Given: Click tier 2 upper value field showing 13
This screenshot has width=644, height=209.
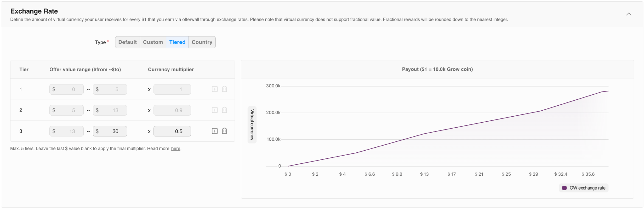Looking at the screenshot, I should tap(110, 110).
